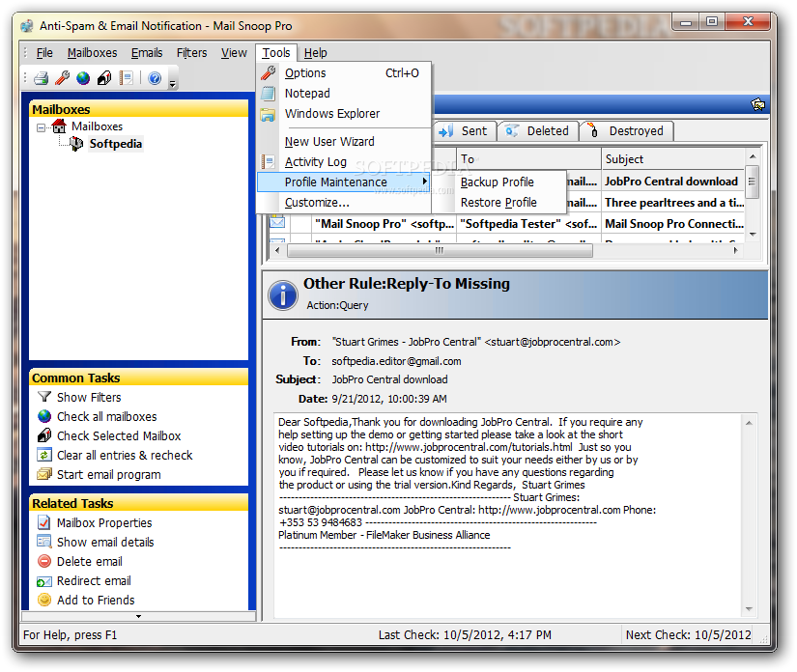Click the To column header
Screen dimensions: 797x672
tap(528, 159)
